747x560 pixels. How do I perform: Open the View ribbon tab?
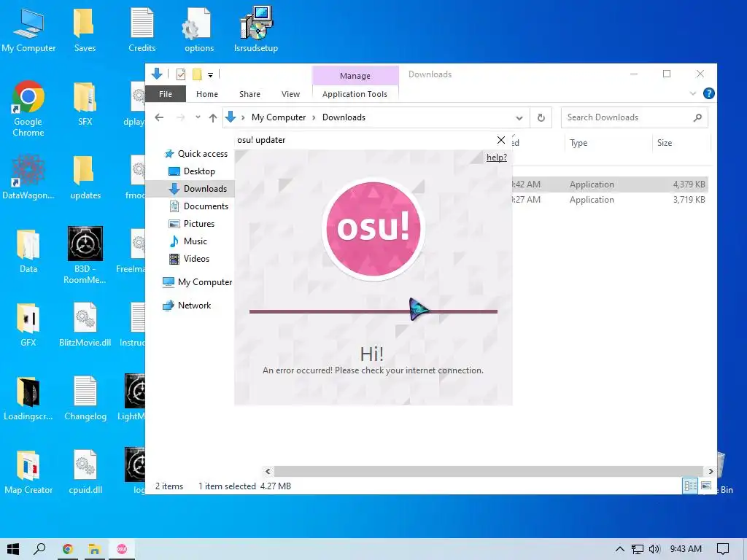tap(290, 94)
